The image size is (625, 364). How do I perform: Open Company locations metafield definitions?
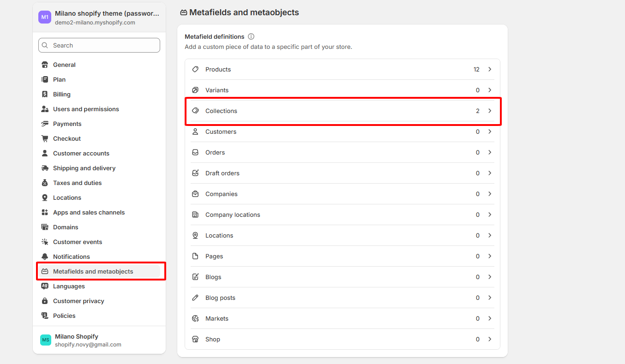click(342, 215)
